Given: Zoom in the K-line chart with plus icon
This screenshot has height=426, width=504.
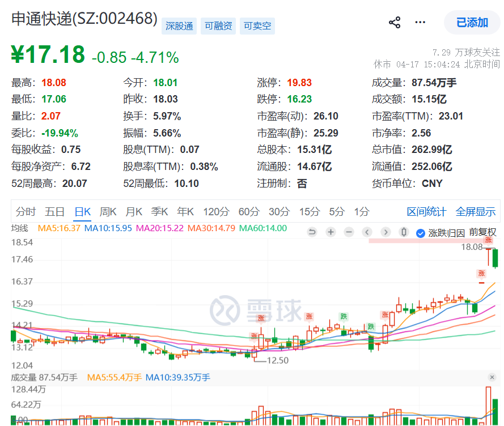Looking at the screenshot, I should tap(331, 232).
